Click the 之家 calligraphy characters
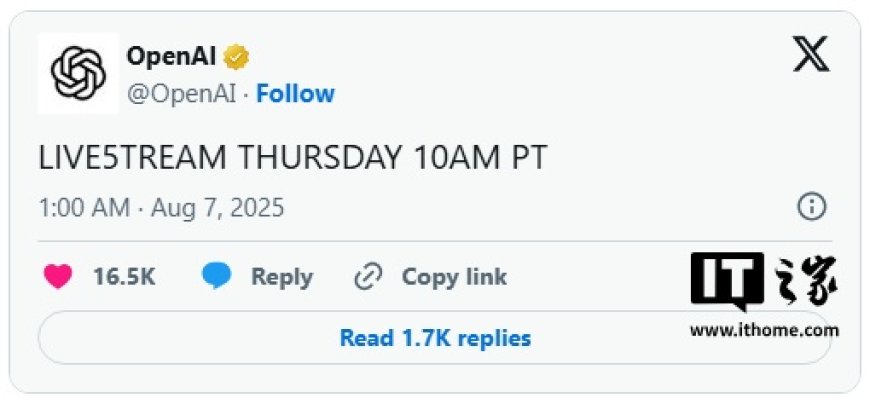870x404 pixels. click(804, 281)
